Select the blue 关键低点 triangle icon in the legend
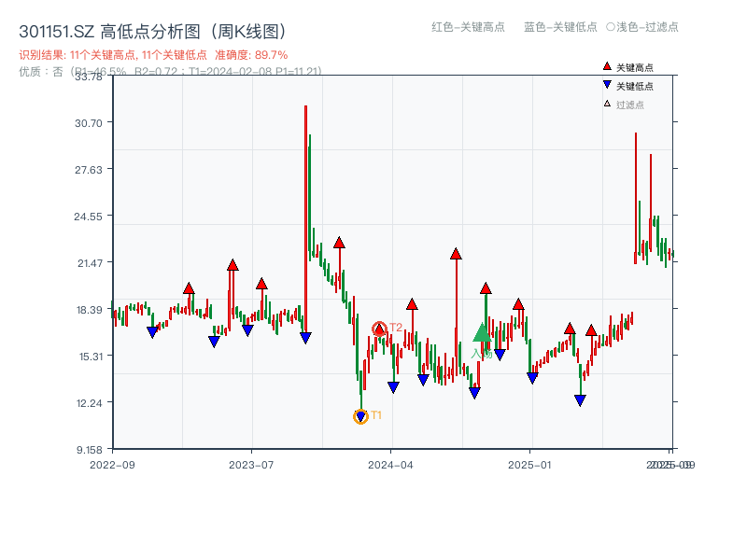Image resolution: width=747 pixels, height=560 pixels. (605, 83)
